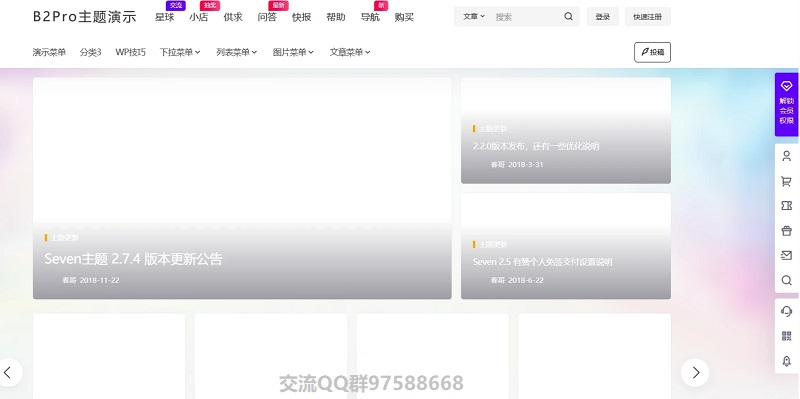Expand the 文章菜单 dropdown menu
The height and width of the screenshot is (399, 800).
click(x=349, y=52)
